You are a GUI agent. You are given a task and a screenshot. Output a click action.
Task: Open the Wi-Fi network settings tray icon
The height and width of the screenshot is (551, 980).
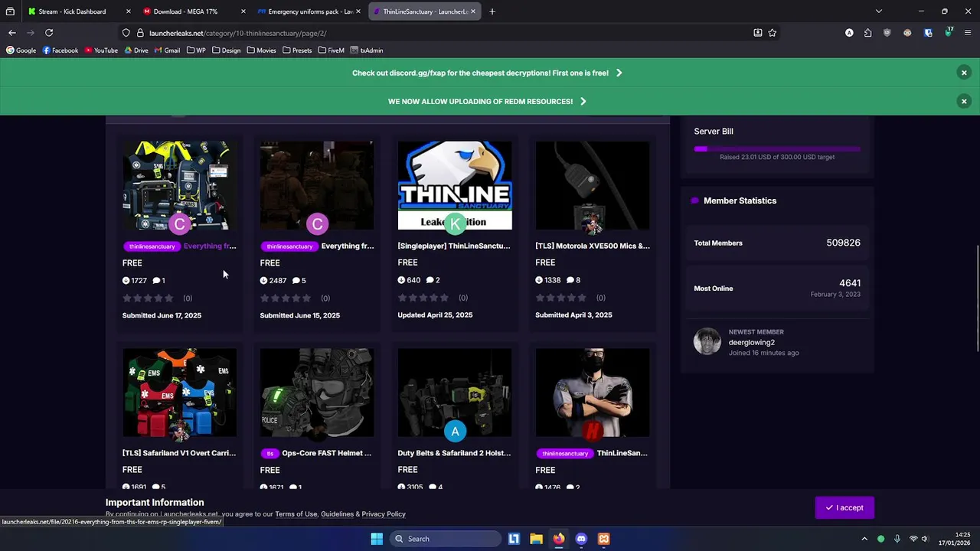913,539
